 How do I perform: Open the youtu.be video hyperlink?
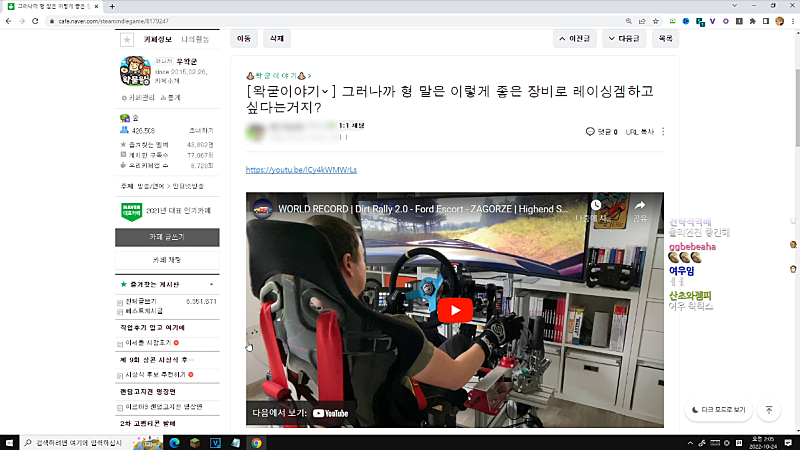[x=301, y=170]
